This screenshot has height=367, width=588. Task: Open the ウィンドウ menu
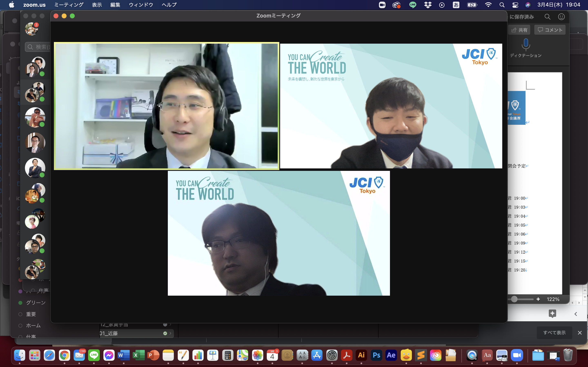pos(141,5)
